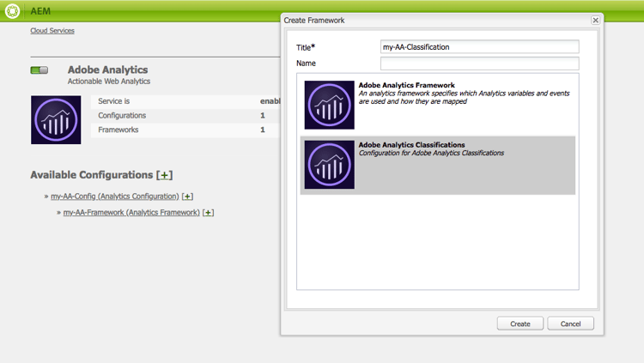Click the Adobe Analytics page heading
This screenshot has height=363, width=644.
pyautogui.click(x=107, y=70)
